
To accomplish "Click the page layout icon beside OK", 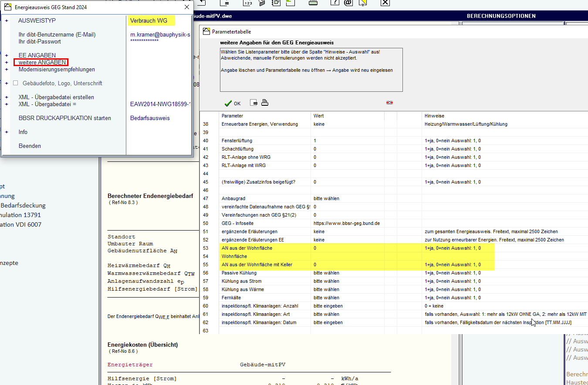I will (254, 103).
